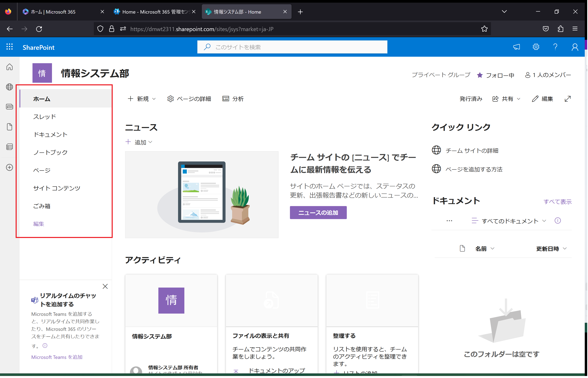
Task: Switch to Microsoft 365 管理センター tab
Action: (x=155, y=12)
